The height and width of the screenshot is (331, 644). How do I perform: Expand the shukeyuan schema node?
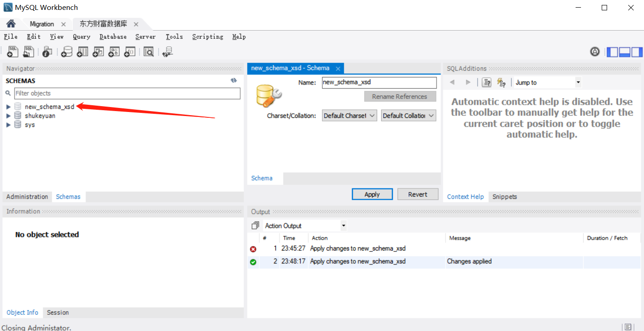click(x=8, y=116)
